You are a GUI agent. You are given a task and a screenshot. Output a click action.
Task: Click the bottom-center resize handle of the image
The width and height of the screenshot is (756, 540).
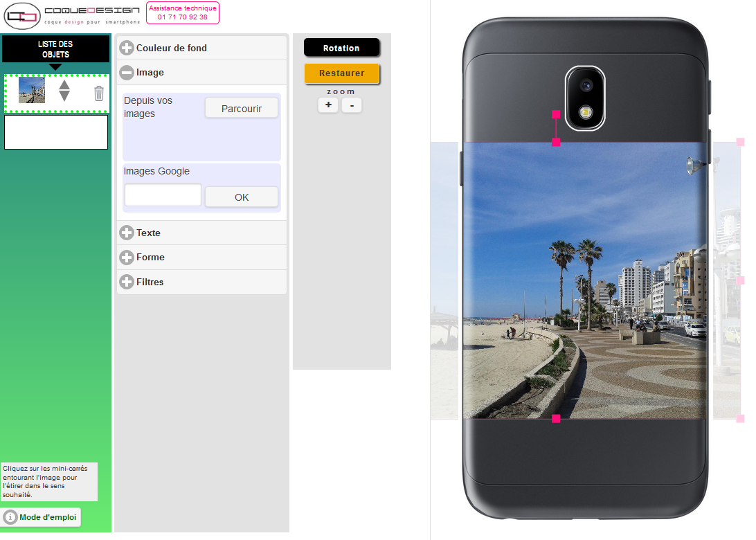[x=556, y=418]
